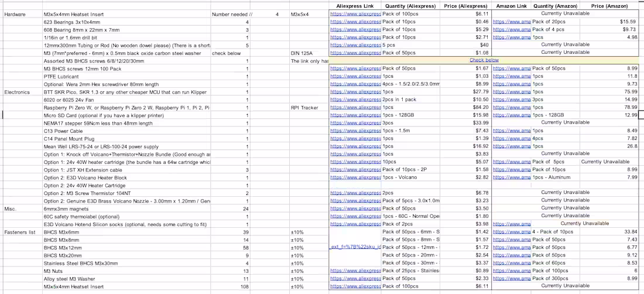Open Aliexpress link for Micro SD Card

(355, 115)
